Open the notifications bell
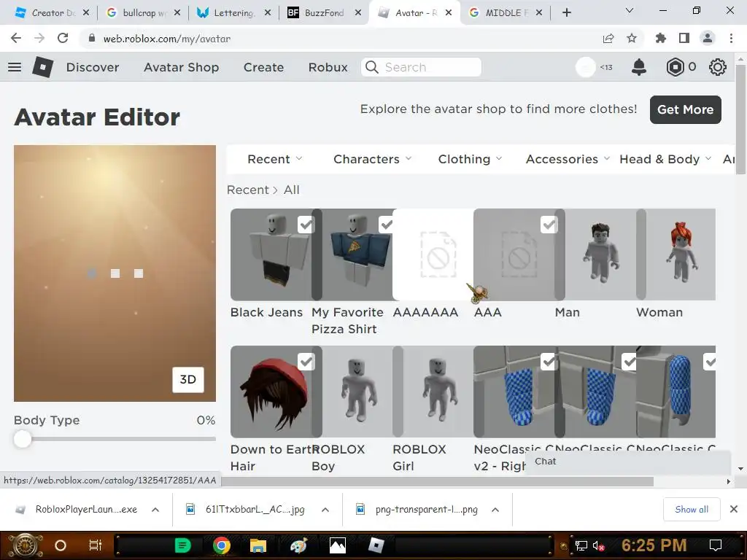This screenshot has width=747, height=560. point(639,67)
